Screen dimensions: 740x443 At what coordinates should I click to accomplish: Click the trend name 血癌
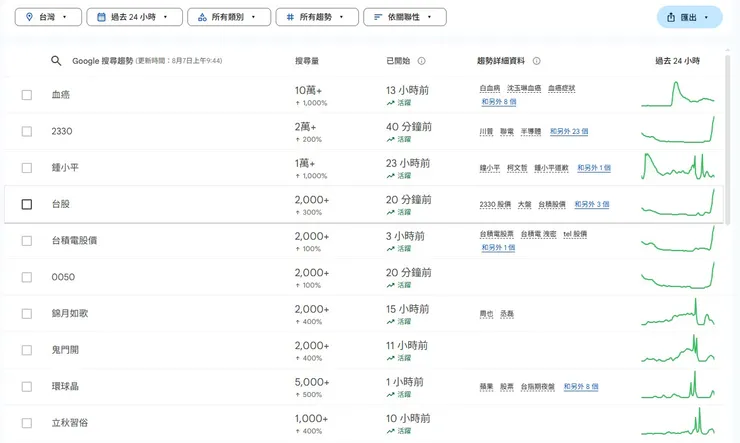pyautogui.click(x=61, y=95)
